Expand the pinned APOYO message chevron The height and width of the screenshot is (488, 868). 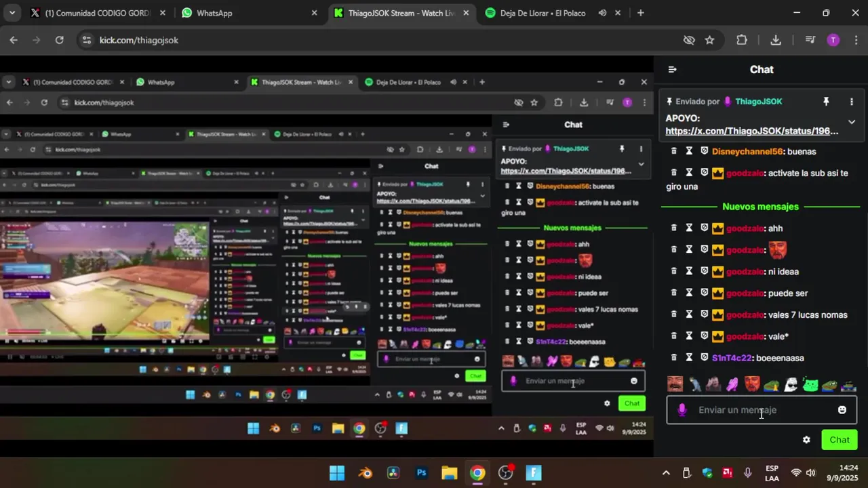pos(852,122)
